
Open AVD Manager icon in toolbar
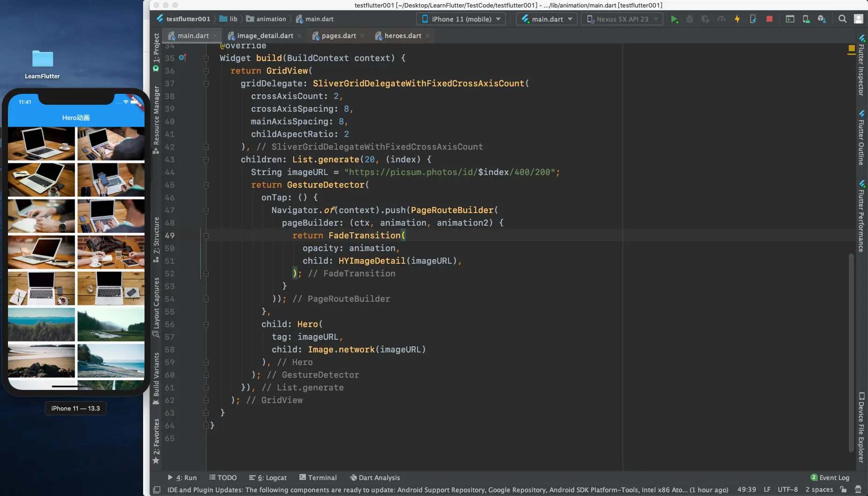coord(806,19)
